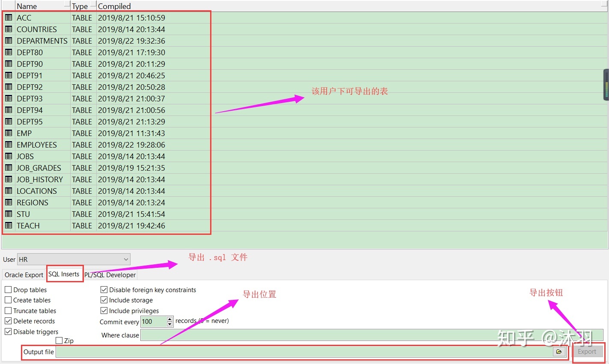Viewport: 609px width, 364px height.
Task: Switch to the Oracle Export tab
Action: coord(24,275)
